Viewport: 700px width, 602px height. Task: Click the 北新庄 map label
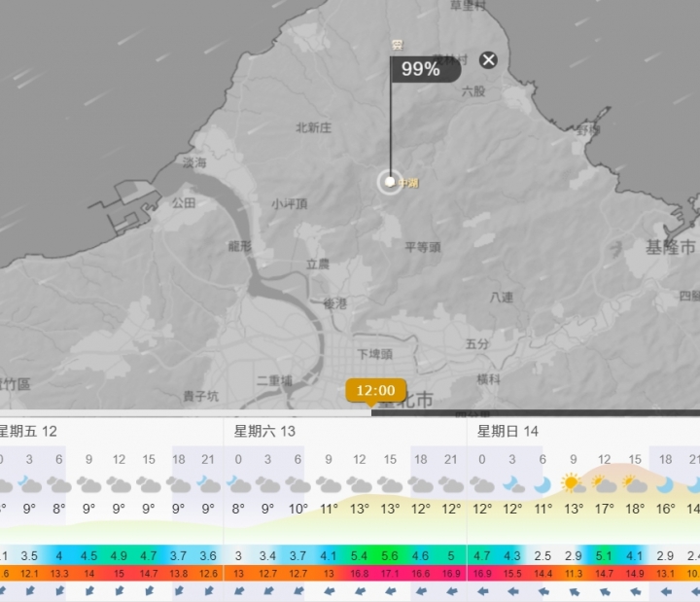[x=313, y=128]
